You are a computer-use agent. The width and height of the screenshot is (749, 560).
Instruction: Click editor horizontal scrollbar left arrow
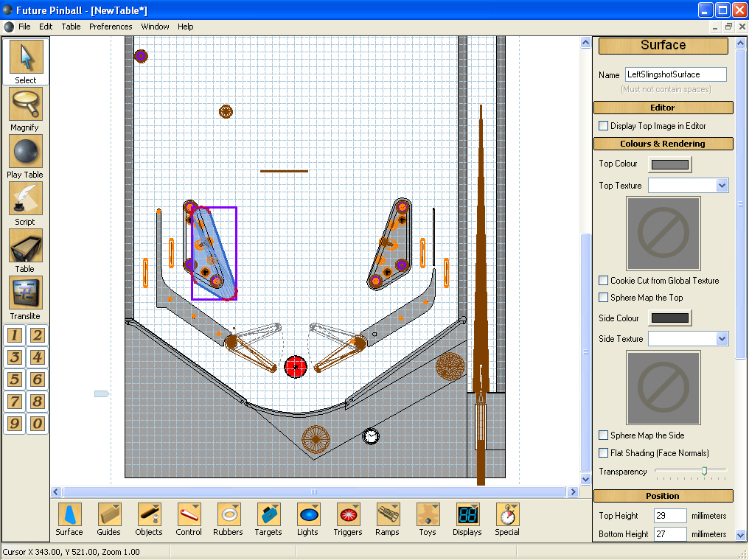click(x=56, y=491)
